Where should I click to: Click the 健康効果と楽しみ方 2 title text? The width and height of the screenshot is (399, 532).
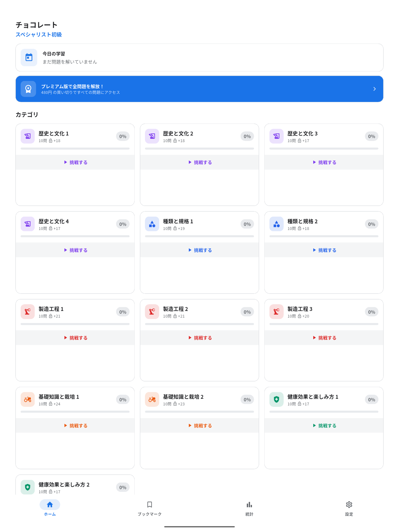[64, 485]
